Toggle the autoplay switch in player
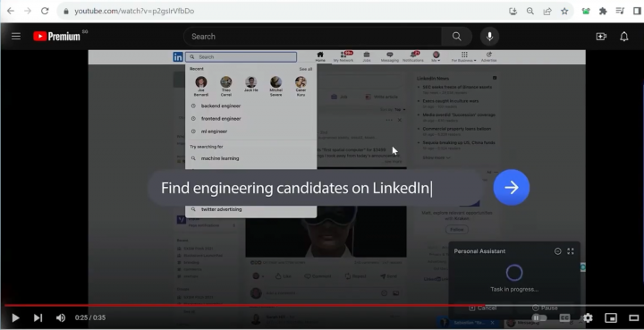Viewport: 644px width, 330px height. pyautogui.click(x=539, y=317)
